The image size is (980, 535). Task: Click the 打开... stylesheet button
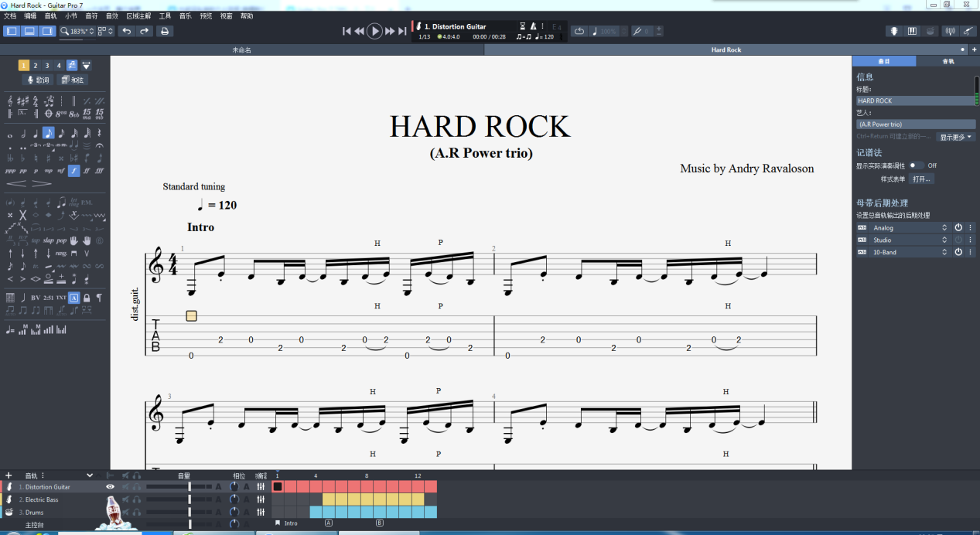[921, 179]
